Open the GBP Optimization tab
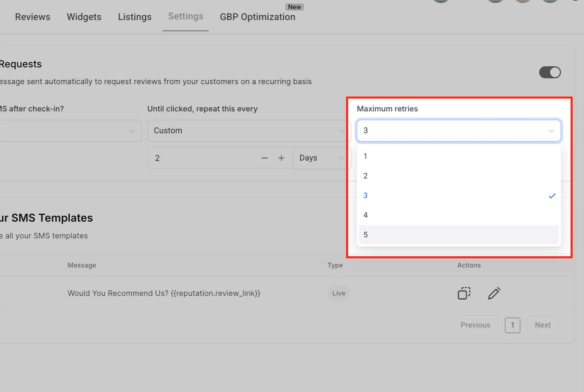The image size is (584, 392). [x=257, y=17]
